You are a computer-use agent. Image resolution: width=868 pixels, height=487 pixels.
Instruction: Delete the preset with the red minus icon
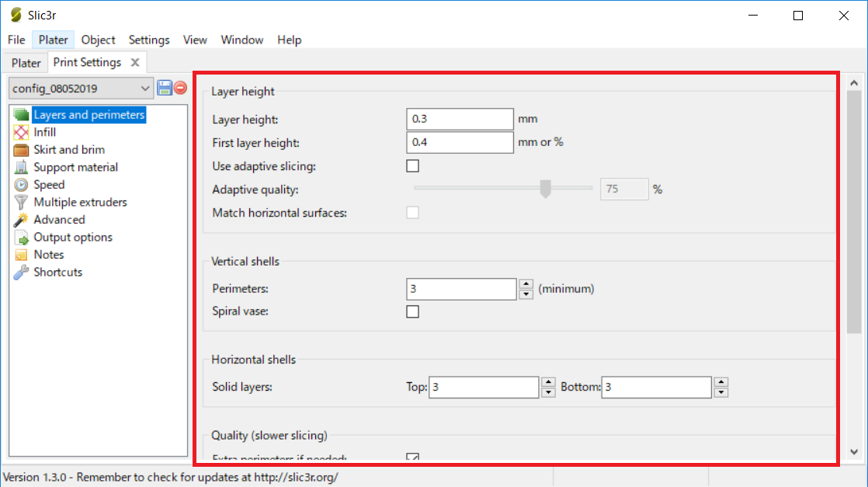[x=180, y=88]
